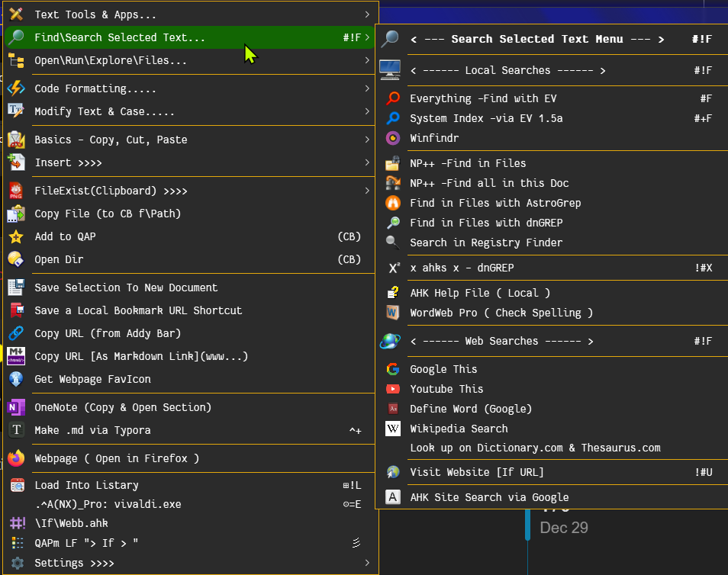Click the AstroGrep orange icon
This screenshot has width=728, height=575.
393,203
